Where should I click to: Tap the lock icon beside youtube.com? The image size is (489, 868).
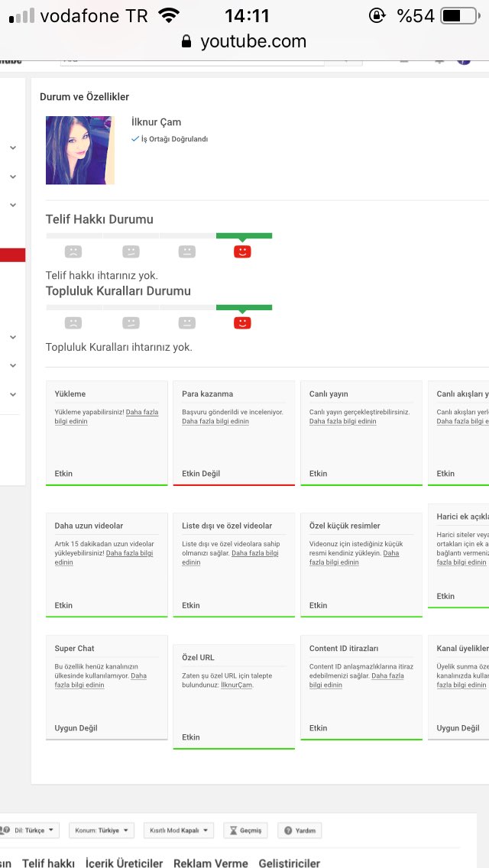pos(186,41)
